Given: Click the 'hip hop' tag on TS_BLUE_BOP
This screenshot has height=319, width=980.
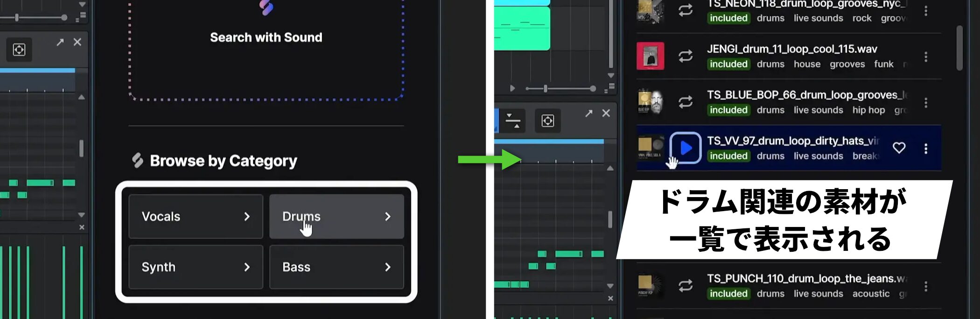Looking at the screenshot, I should (868, 110).
